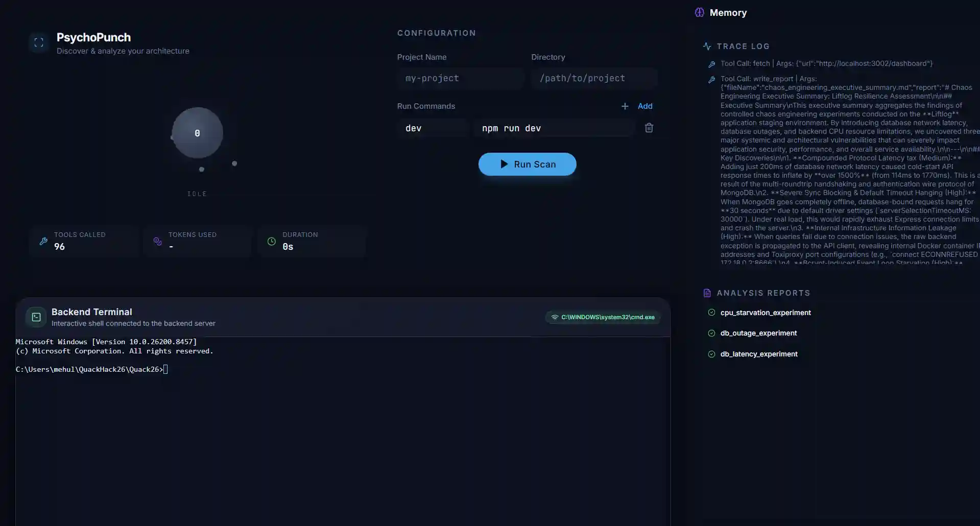Click the Memory brain icon
Screen dimensions: 980x526
click(x=699, y=12)
